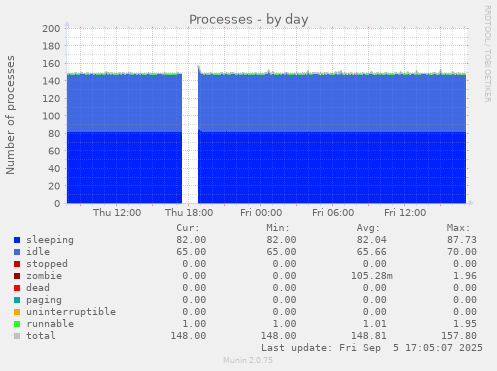Click the dead legend color swatch
497x371 pixels.
17,288
